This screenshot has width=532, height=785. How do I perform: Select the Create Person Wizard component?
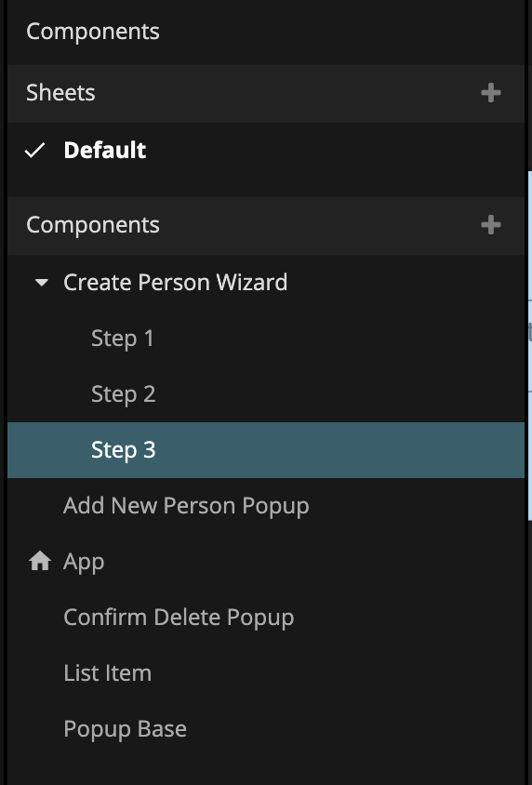175,283
